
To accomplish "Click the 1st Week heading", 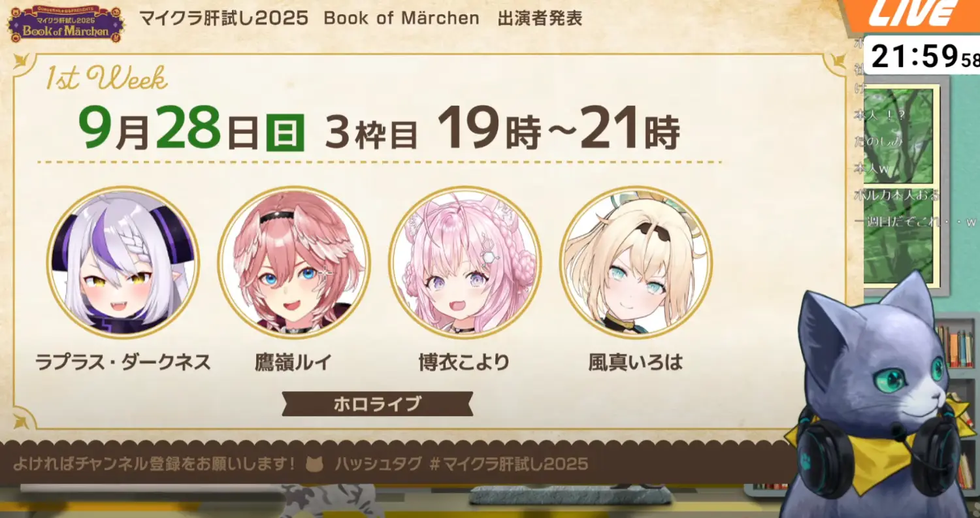I will (x=106, y=79).
